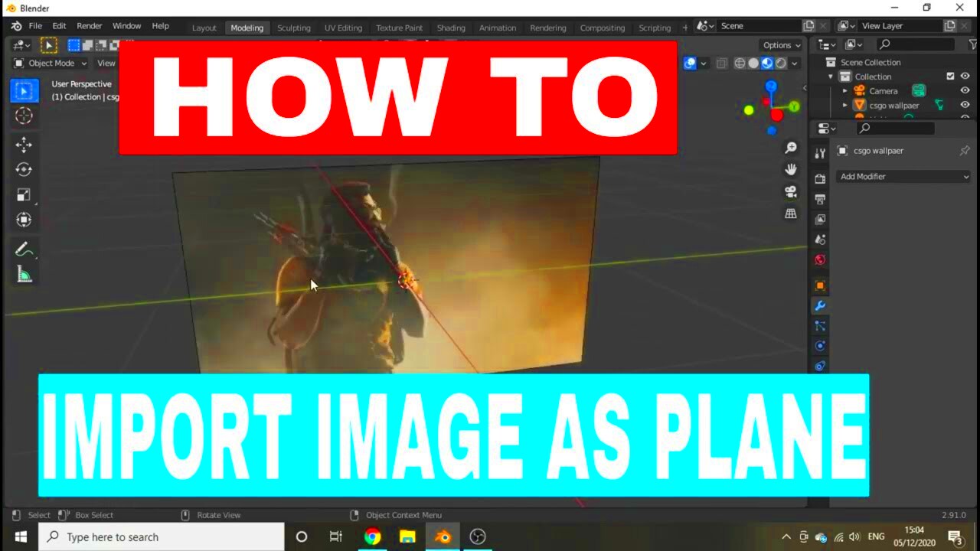Click the Zoom view magnifier icon
The width and height of the screenshot is (980, 551).
(791, 148)
